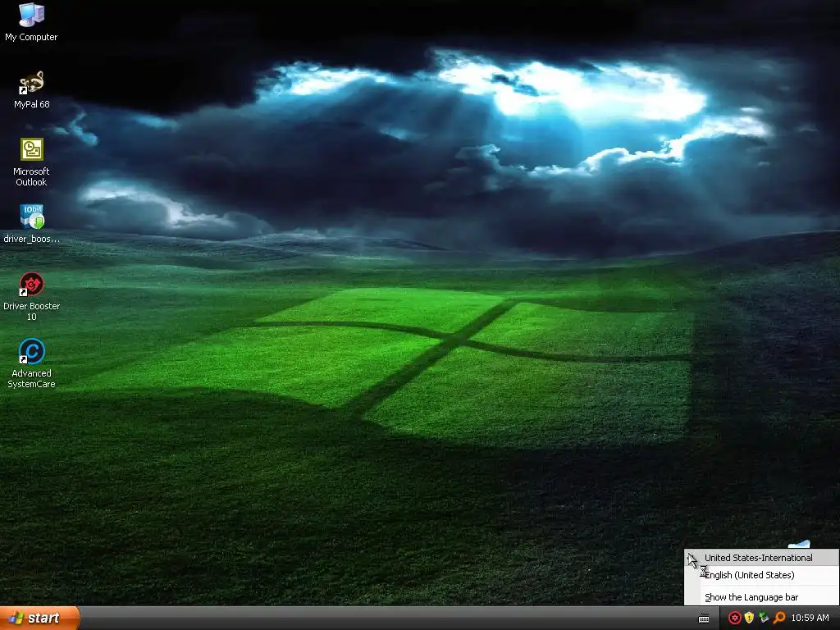840x630 pixels.
Task: Click the keyboard language bar tray icon
Action: pyautogui.click(x=704, y=619)
